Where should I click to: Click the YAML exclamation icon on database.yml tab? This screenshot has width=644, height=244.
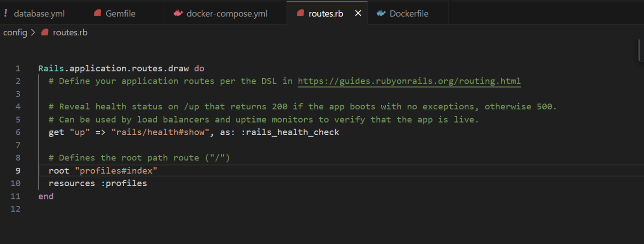(x=6, y=13)
